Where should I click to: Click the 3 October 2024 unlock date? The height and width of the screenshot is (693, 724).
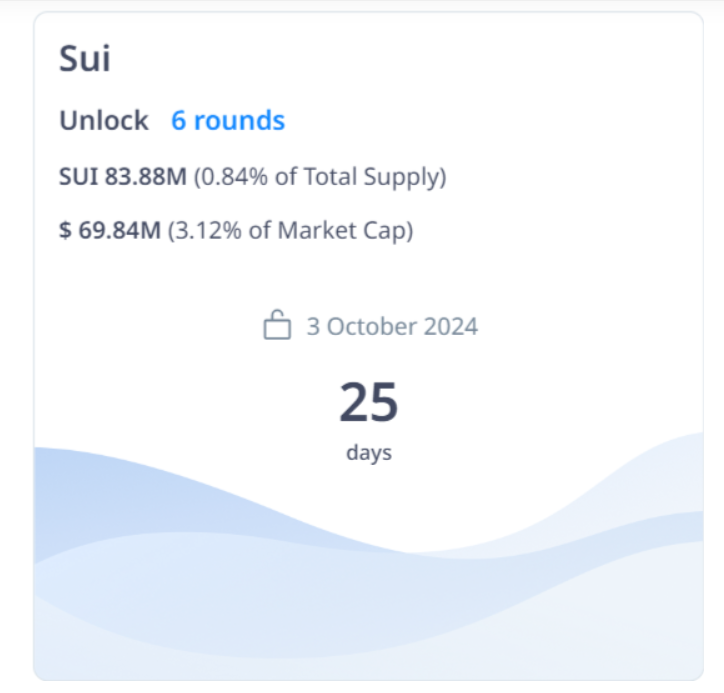click(392, 326)
